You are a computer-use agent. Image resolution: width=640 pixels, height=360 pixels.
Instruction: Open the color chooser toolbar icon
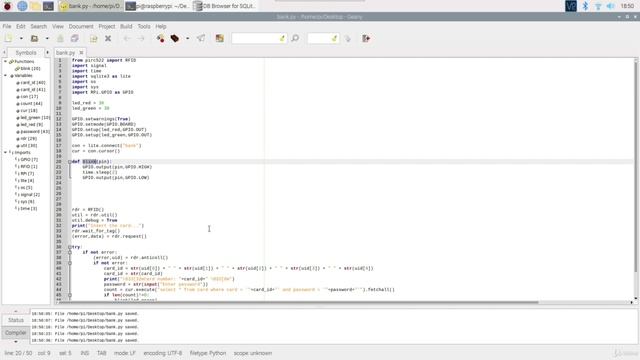click(220, 38)
